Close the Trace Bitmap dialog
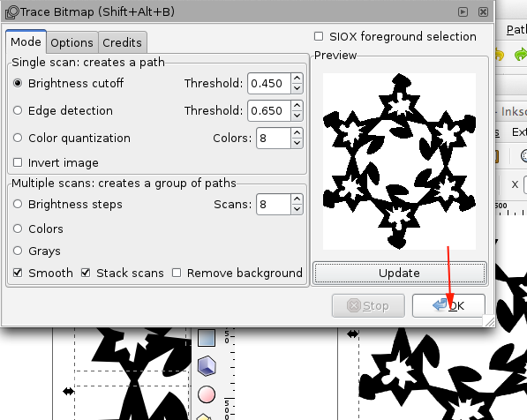527x420 pixels. click(x=483, y=12)
